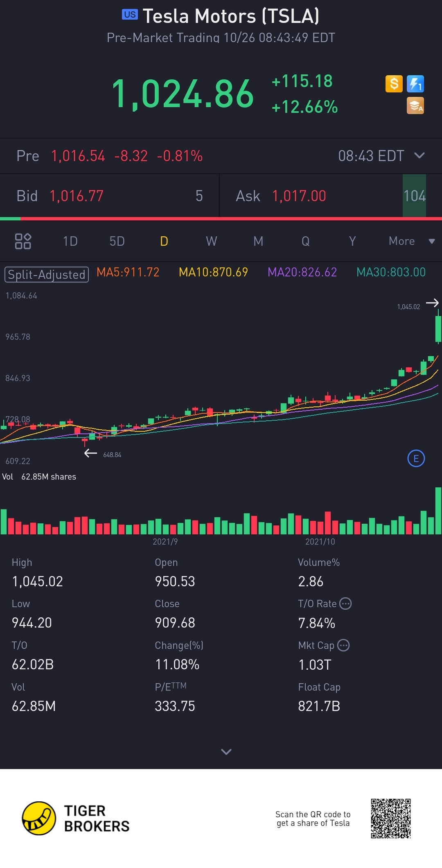Tap the Low value 944.20

click(x=32, y=623)
